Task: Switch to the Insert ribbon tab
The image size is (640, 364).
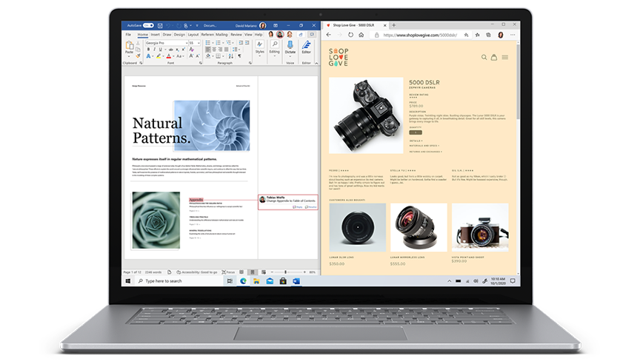Action: 155,35
